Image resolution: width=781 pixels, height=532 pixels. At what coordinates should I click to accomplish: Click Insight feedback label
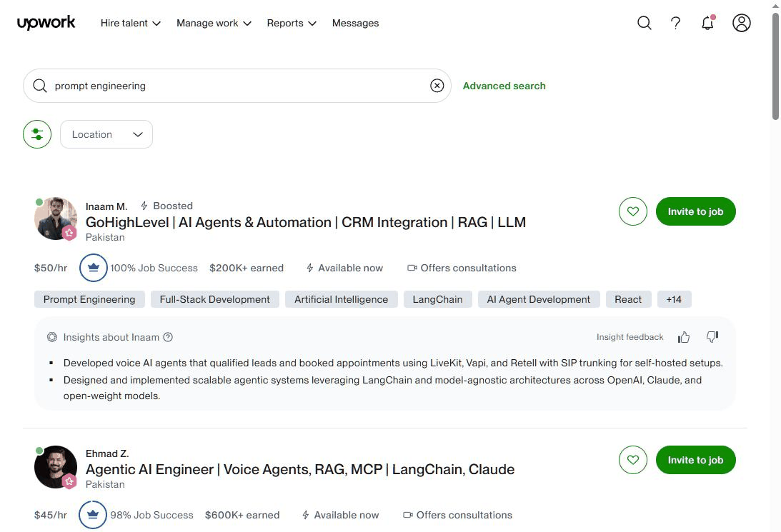tap(630, 337)
